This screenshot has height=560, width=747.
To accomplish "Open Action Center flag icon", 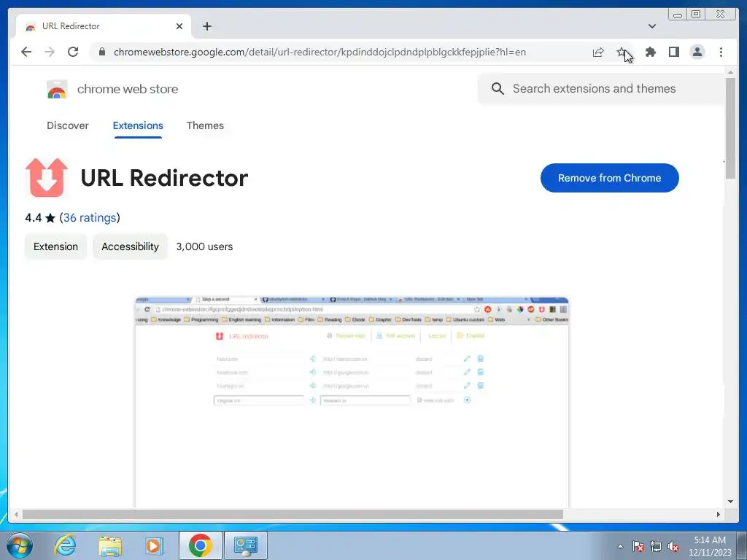I will pos(638,546).
